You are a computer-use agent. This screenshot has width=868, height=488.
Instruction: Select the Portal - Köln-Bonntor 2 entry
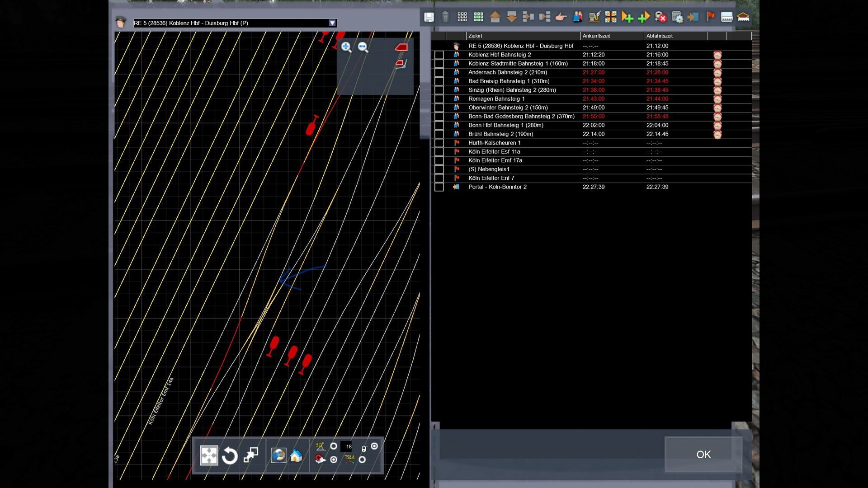pos(497,187)
